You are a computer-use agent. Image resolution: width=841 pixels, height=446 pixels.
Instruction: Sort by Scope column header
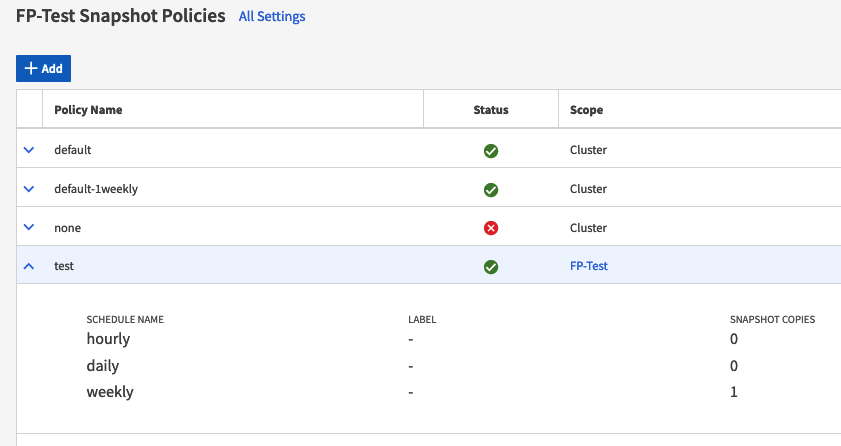tap(586, 110)
